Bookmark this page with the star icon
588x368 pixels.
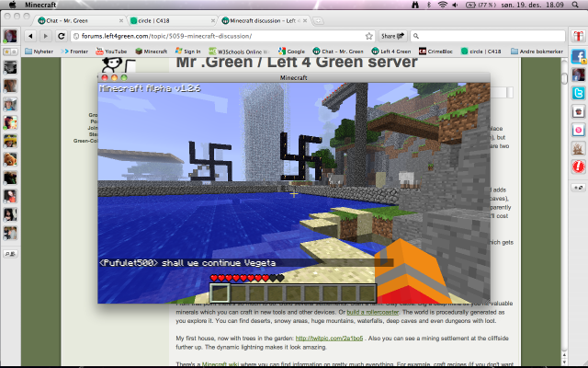[x=369, y=36]
